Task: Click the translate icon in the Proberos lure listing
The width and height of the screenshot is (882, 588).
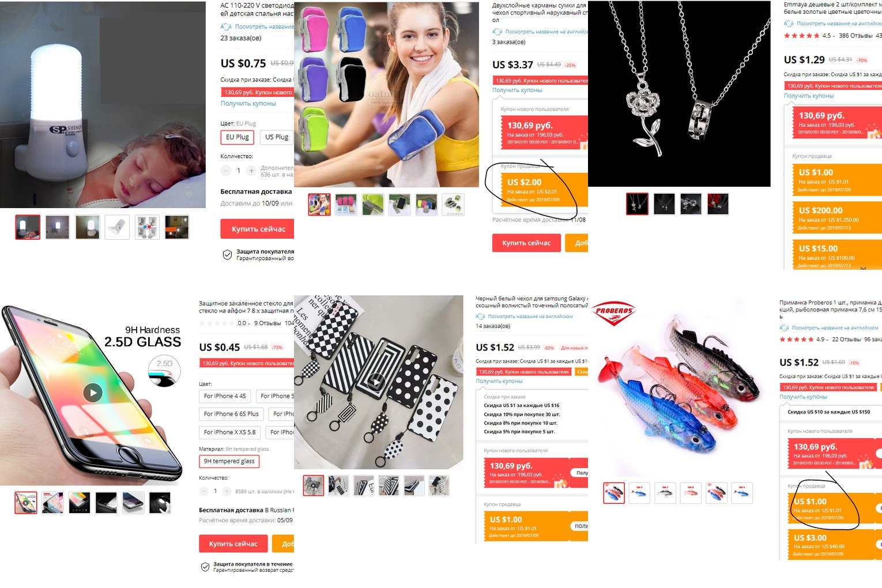Action: click(784, 327)
